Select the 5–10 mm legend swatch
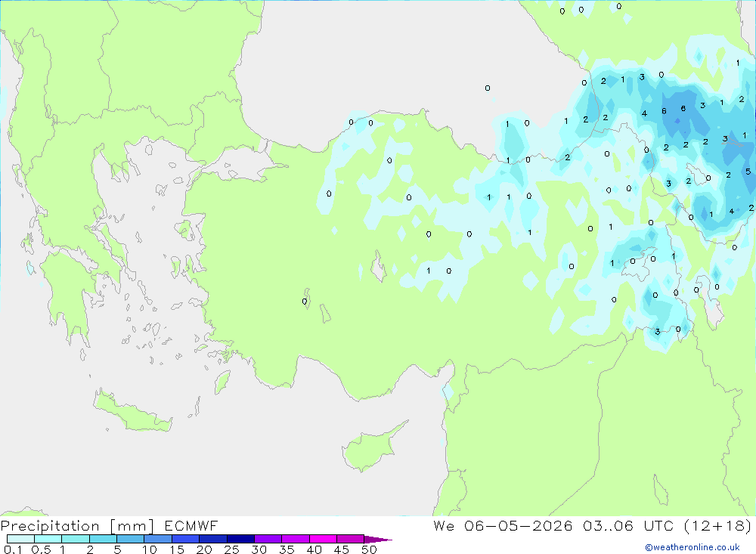 pyautogui.click(x=130, y=539)
